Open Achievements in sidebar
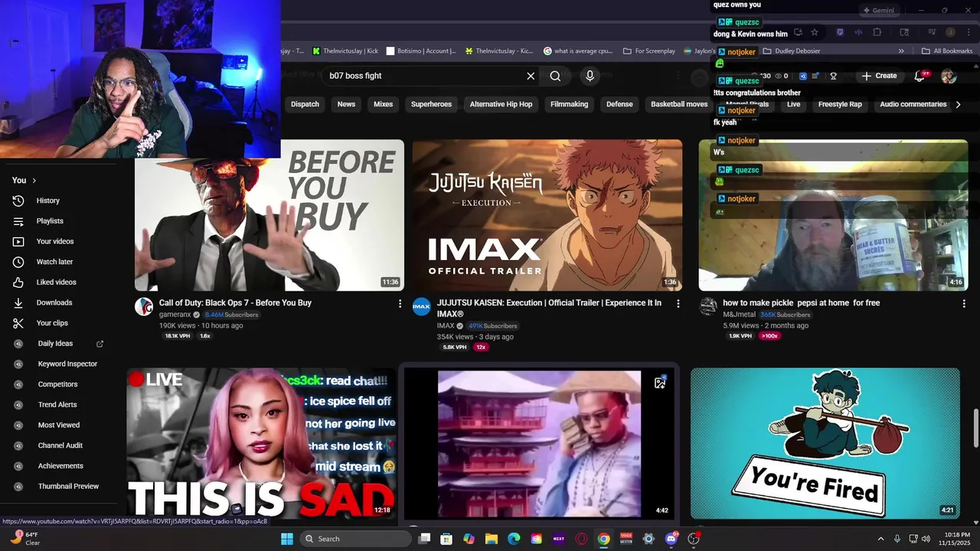 point(60,466)
